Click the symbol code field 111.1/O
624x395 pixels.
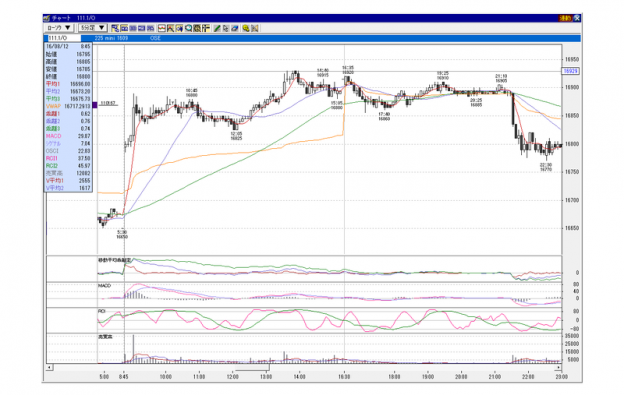(x=64, y=38)
